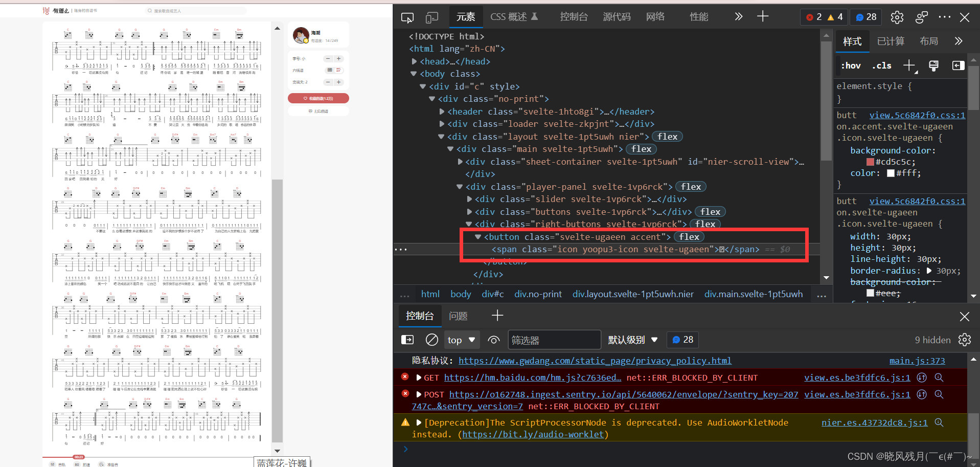Viewport: 980px width, 467px height.
Task: Open the paint/rendering emulation icon in Styles
Action: (933, 65)
